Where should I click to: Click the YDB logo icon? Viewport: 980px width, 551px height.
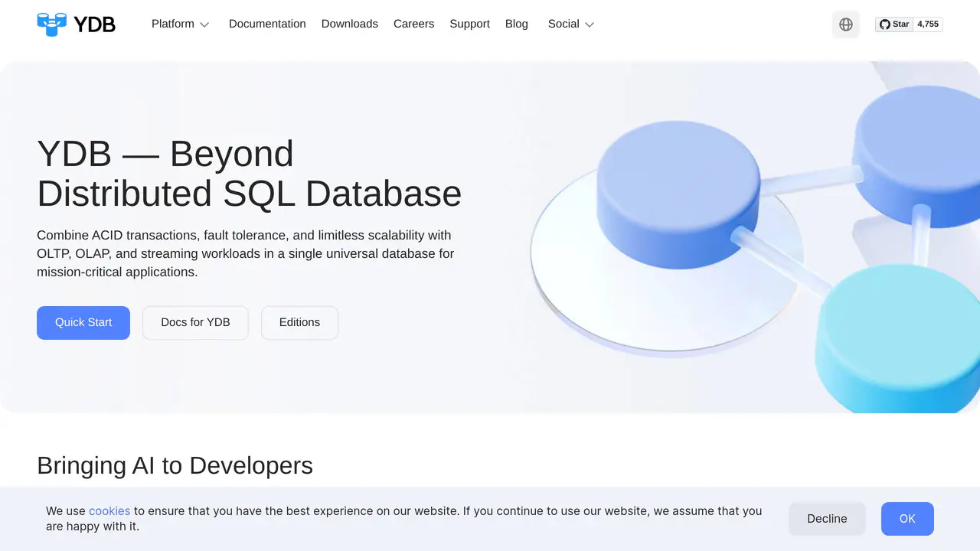(52, 24)
